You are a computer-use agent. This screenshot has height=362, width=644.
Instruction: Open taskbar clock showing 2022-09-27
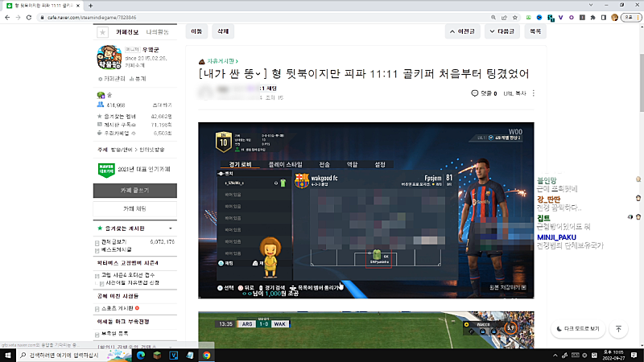pyautogui.click(x=613, y=355)
